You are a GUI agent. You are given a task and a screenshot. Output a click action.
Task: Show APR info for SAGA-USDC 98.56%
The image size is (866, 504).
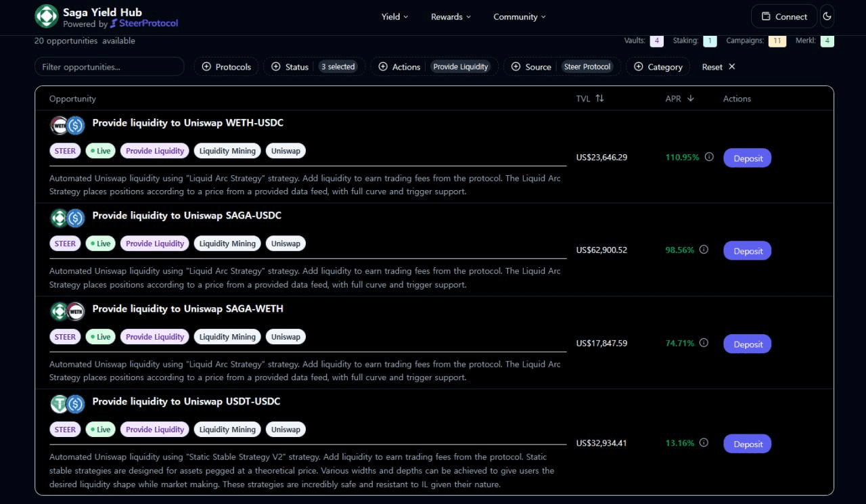tap(704, 250)
